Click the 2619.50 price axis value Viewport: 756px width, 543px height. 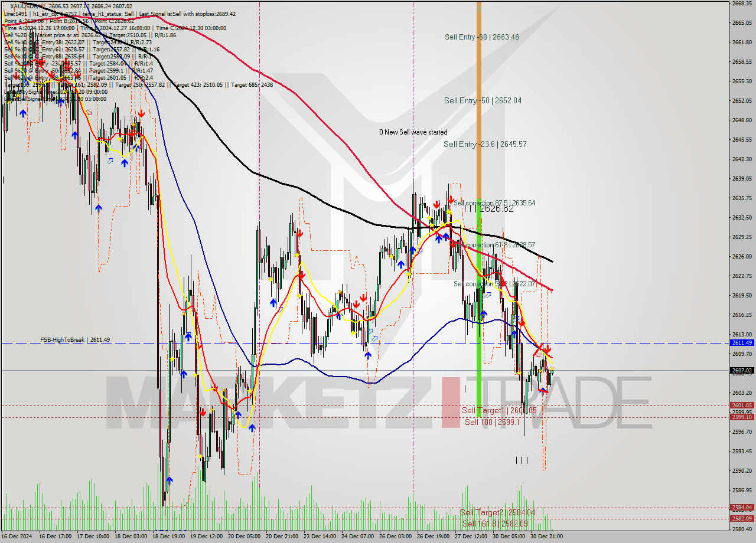[x=741, y=295]
